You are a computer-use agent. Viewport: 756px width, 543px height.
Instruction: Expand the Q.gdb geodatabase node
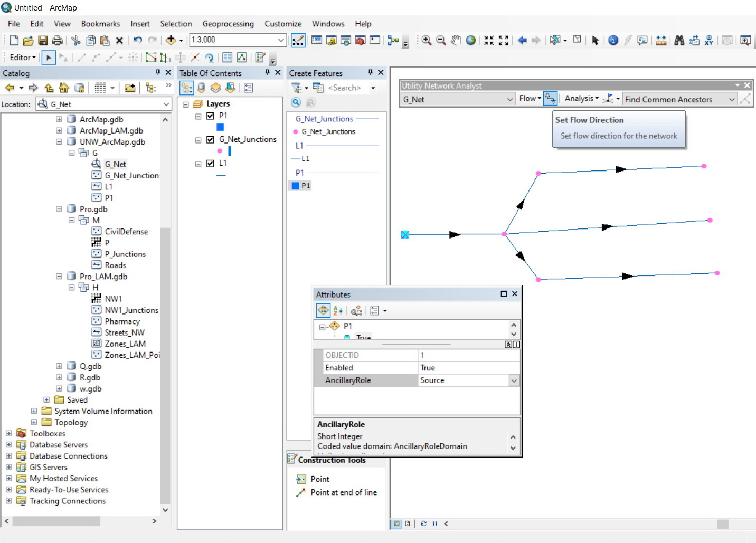click(x=59, y=366)
